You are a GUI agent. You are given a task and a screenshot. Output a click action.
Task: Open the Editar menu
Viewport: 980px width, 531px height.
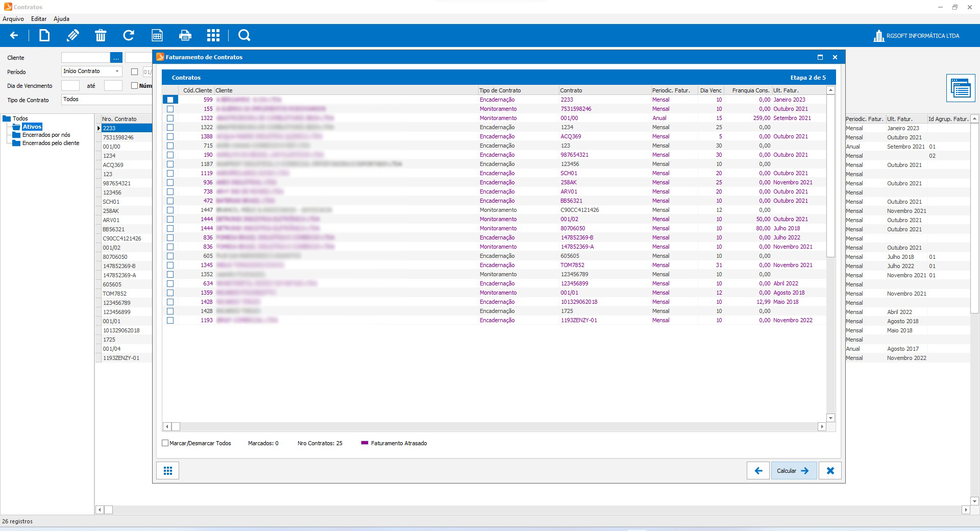coord(39,19)
